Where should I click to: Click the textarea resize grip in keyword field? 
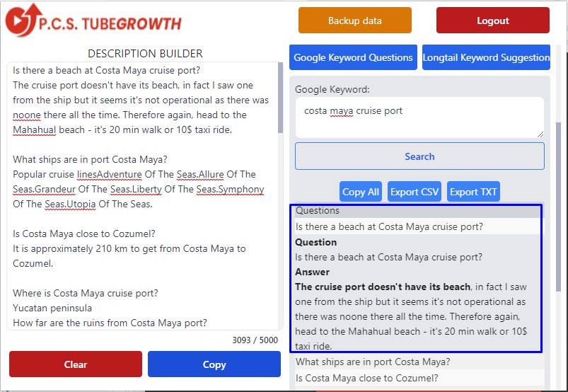pos(540,134)
